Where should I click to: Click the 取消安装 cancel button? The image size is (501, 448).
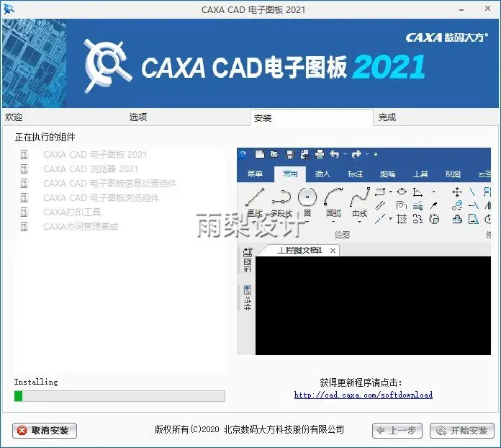[45, 431]
